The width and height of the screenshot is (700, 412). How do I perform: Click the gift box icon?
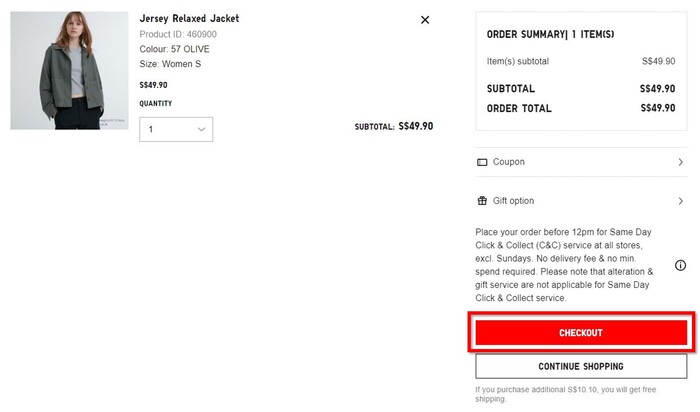click(x=482, y=201)
